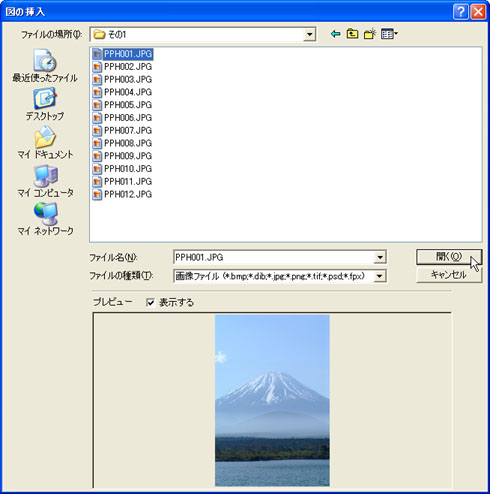
Task: Click the ファイル名 text field
Action: click(x=274, y=257)
